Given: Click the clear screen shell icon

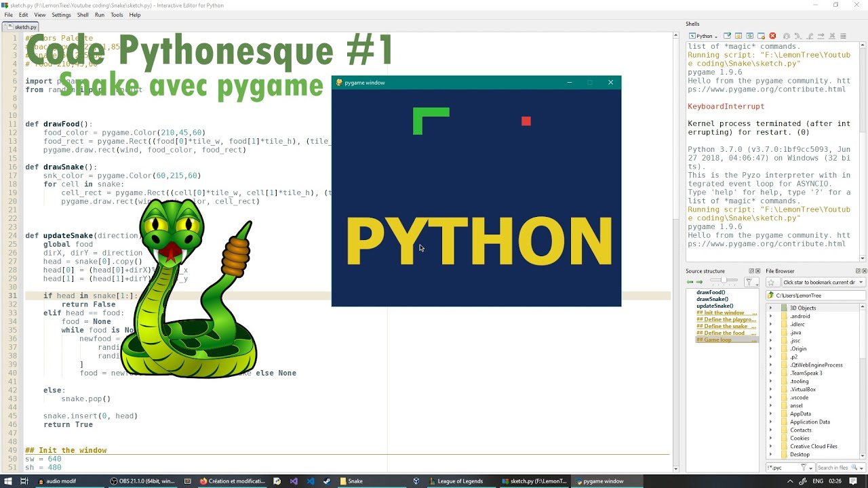Looking at the screenshot, I should pos(738,36).
